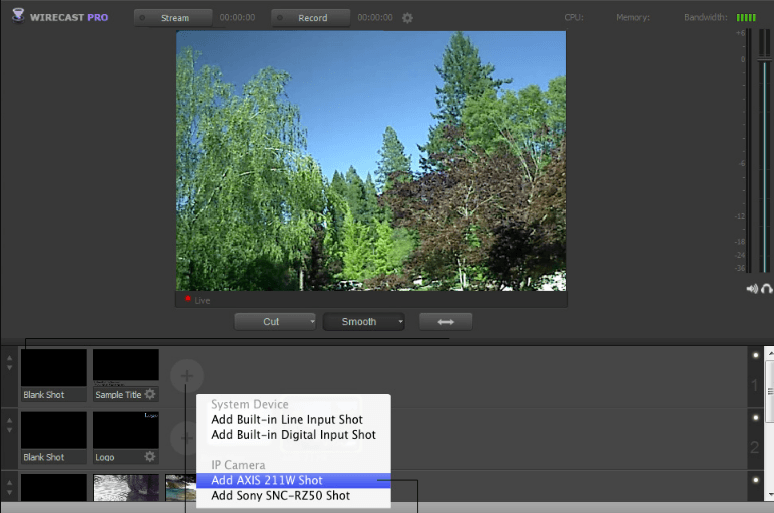
Task: Click the Wirecast Pro logo icon
Action: (18, 15)
